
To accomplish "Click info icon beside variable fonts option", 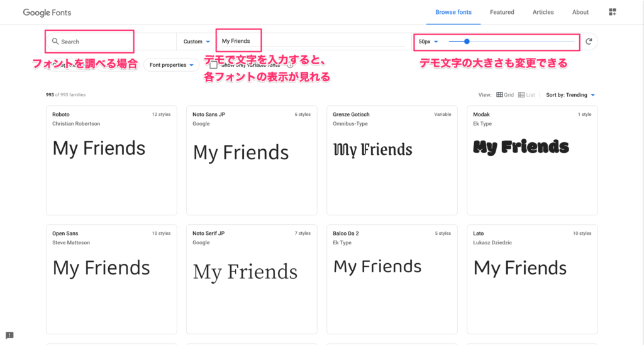I will coord(290,65).
